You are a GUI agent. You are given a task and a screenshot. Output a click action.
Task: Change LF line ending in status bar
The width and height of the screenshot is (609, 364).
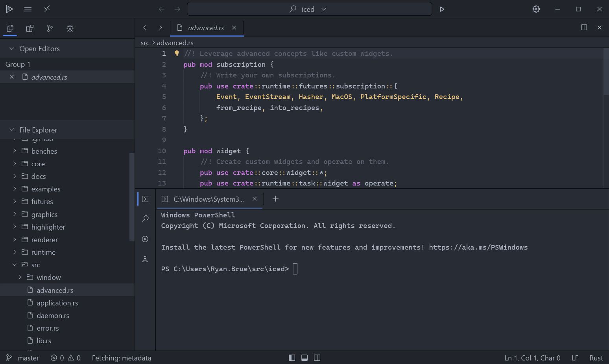[575, 358]
